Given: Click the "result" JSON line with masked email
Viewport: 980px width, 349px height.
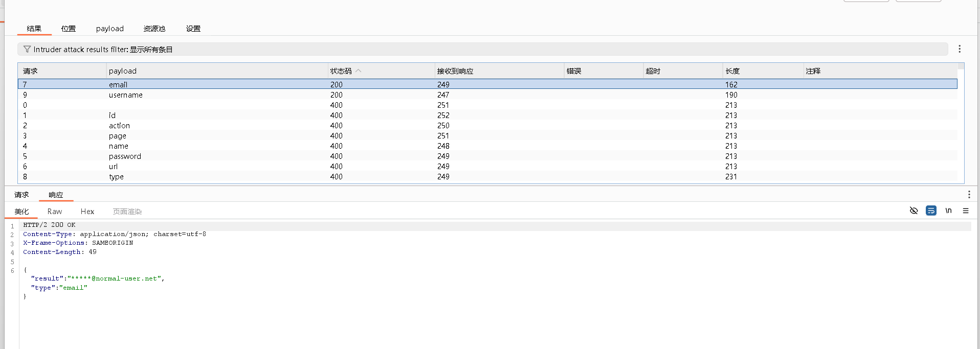Looking at the screenshot, I should [98, 278].
